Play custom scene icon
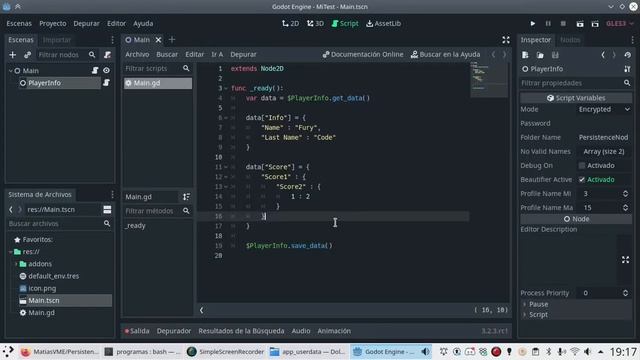This screenshot has height=360, width=640. tap(595, 24)
